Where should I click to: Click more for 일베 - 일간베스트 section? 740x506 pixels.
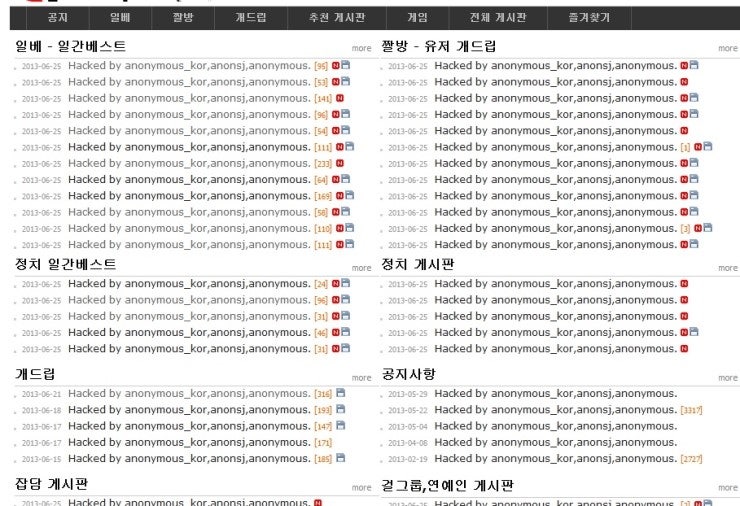pos(362,48)
